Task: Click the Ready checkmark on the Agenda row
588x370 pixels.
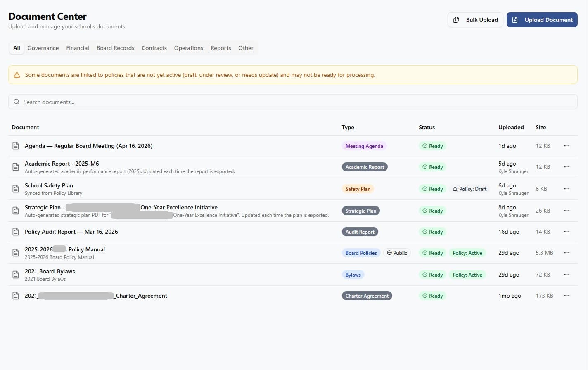Action: coord(425,146)
